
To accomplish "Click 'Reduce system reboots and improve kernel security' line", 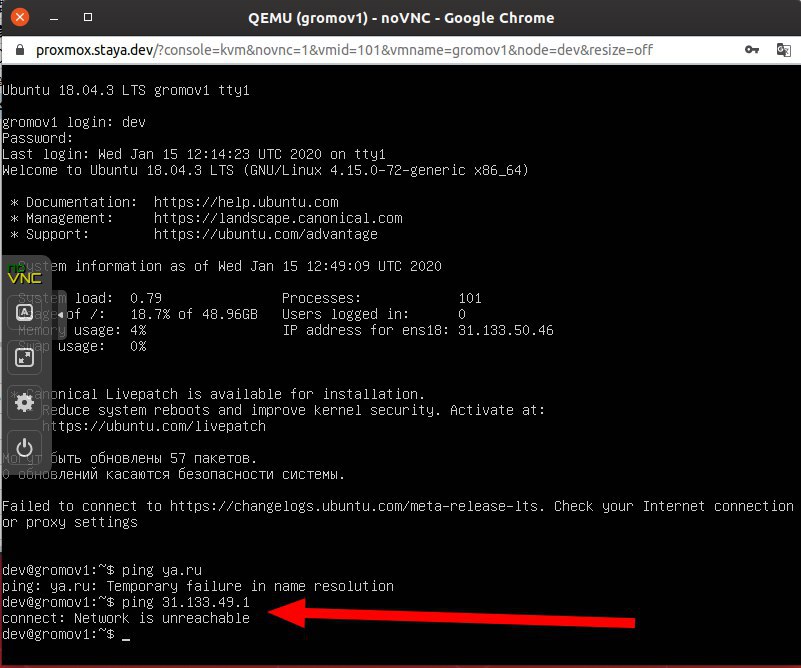I will pos(293,410).
